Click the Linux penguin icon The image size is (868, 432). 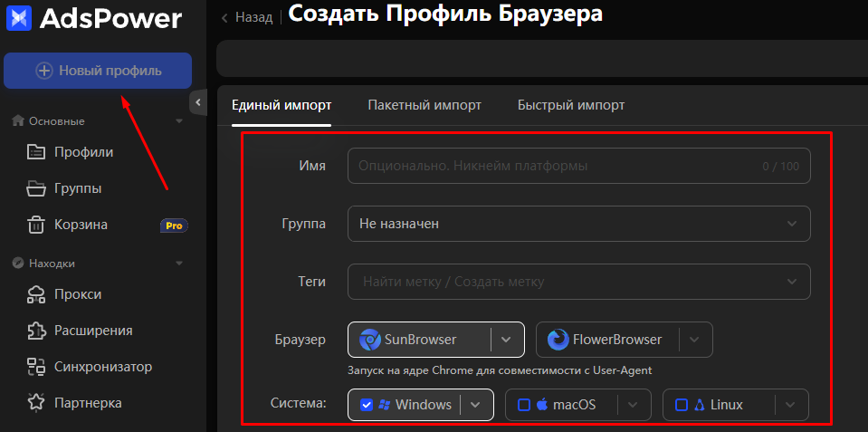(699, 405)
